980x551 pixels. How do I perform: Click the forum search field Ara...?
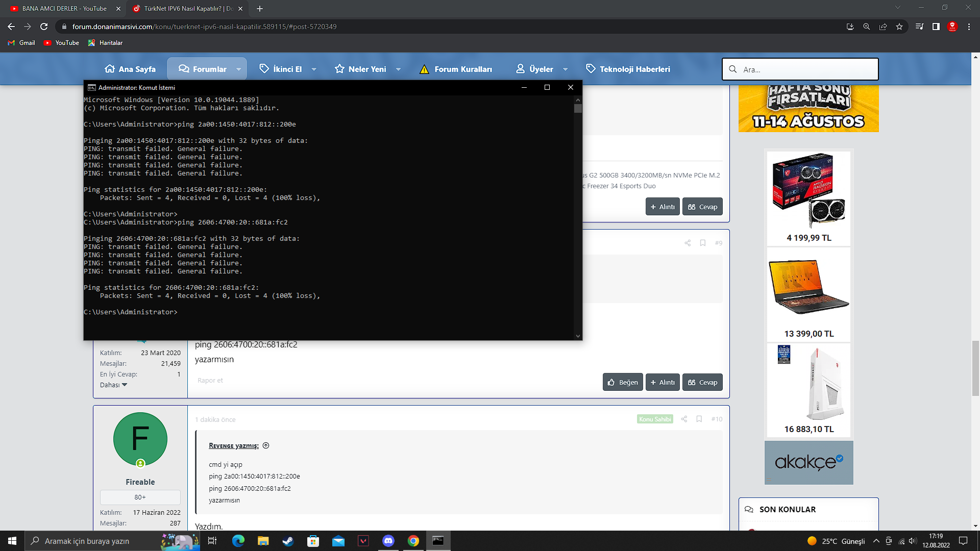800,69
